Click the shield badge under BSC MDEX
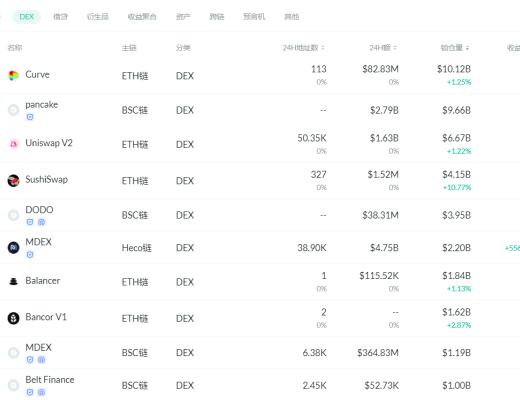520x400 pixels. pyautogui.click(x=30, y=360)
